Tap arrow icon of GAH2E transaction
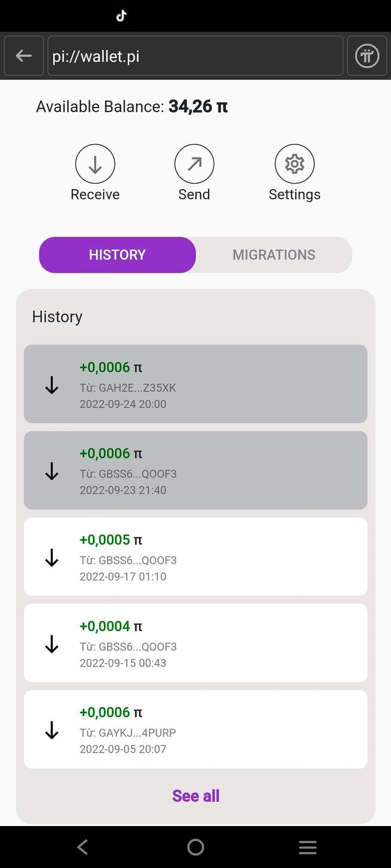Viewport: 391px width, 868px height. 52,385
